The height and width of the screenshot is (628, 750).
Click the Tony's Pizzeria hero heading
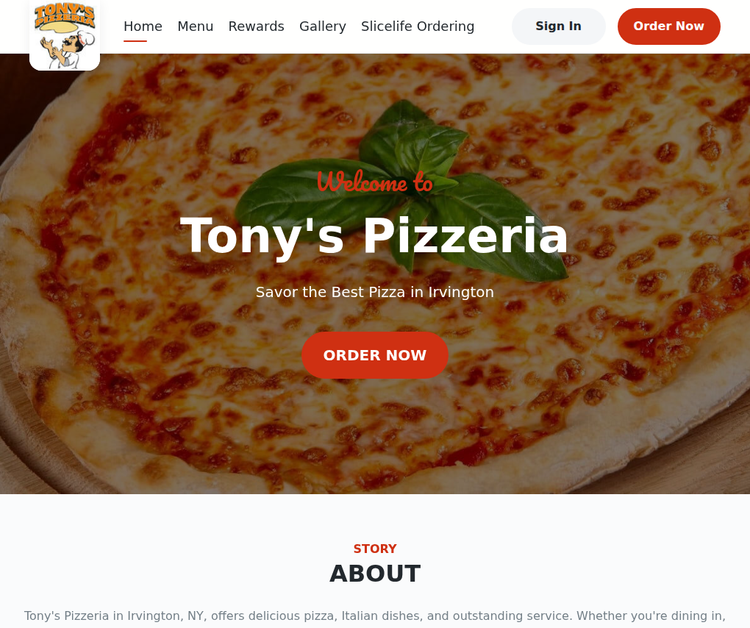[x=374, y=235]
